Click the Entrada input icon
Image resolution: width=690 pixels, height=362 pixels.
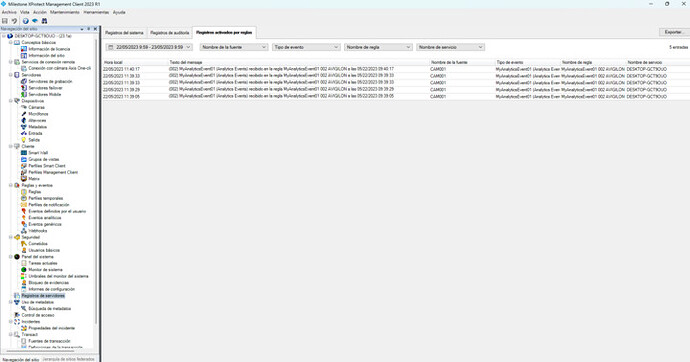[x=24, y=133]
